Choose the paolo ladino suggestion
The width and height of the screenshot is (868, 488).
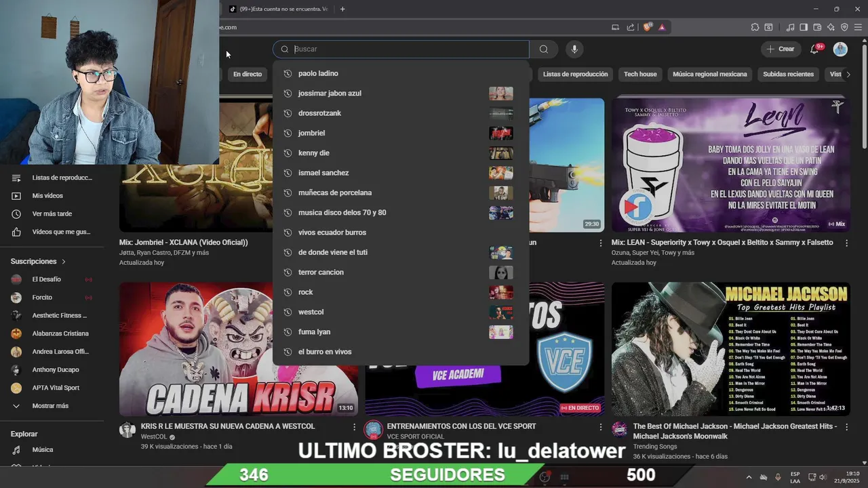point(401,73)
